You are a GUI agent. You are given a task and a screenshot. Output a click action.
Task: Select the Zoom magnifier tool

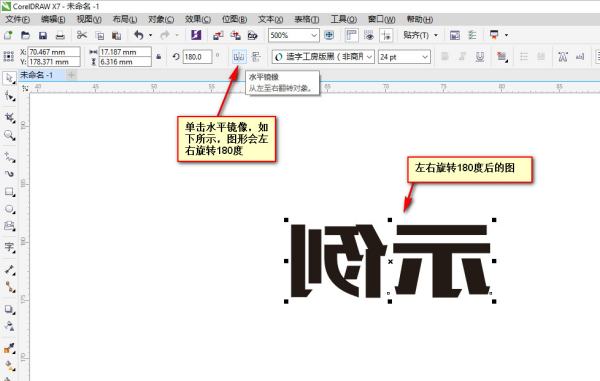pos(9,135)
